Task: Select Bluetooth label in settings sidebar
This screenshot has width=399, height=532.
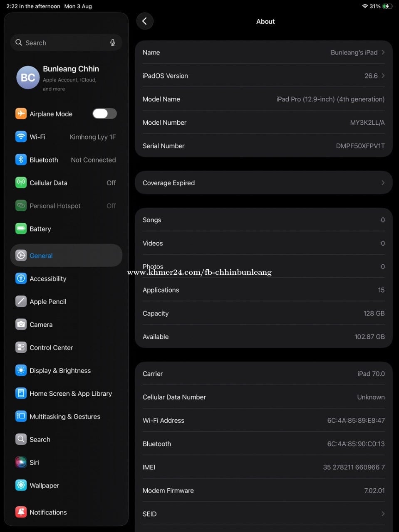Action: (44, 160)
